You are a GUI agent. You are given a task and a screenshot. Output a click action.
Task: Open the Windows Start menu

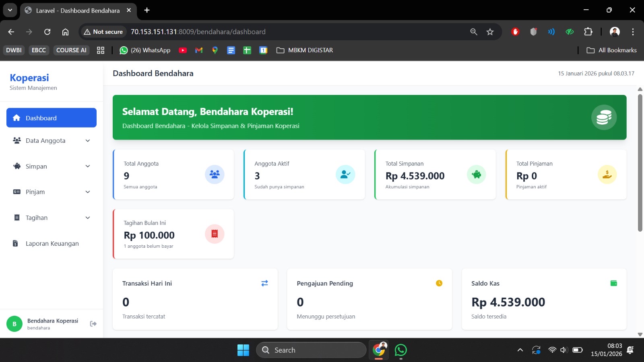[x=243, y=350]
